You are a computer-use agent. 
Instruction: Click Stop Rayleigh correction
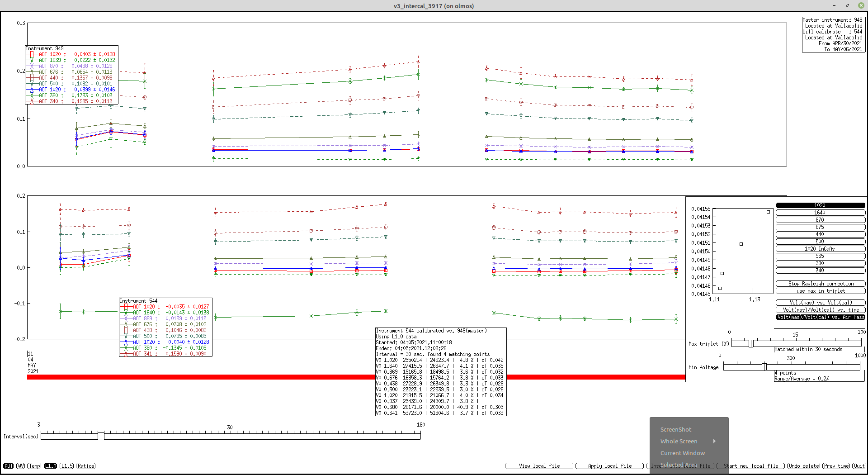click(x=821, y=284)
